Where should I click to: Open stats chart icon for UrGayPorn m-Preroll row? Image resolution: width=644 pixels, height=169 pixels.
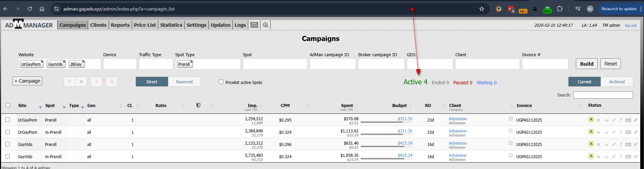pyautogui.click(x=606, y=132)
